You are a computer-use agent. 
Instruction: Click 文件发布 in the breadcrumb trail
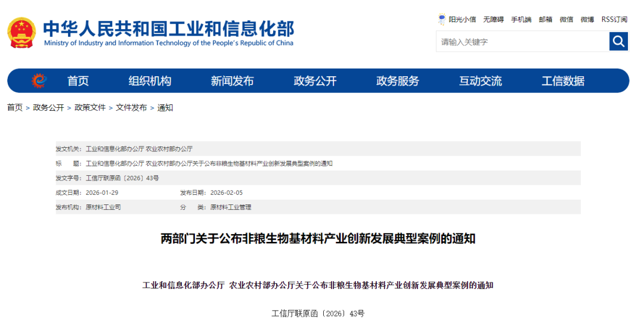[131, 108]
